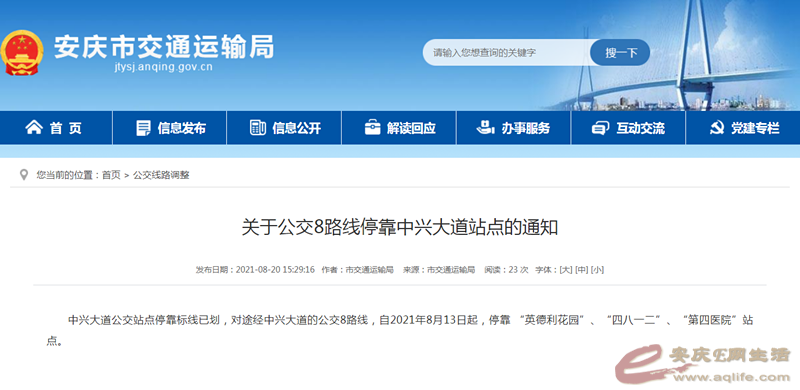Click the location pin icon in breadcrumb
Screen dimensions: 800x390
[x=23, y=175]
